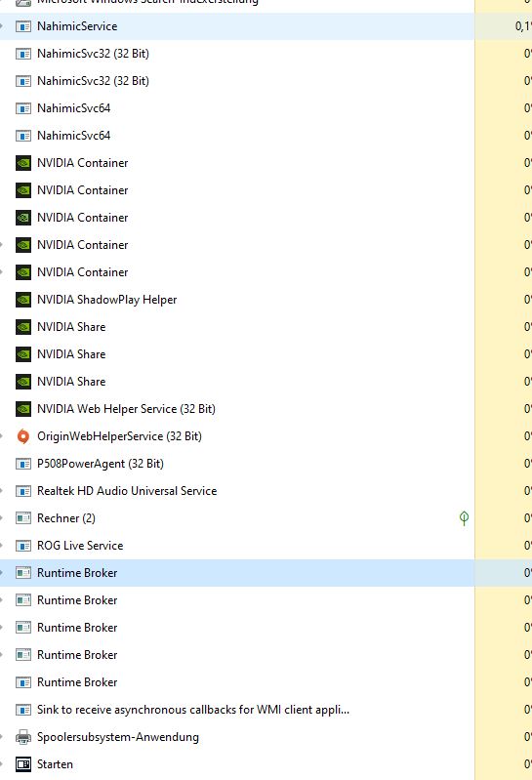532x780 pixels.
Task: Click the P508PowerAgent process icon
Action: click(x=22, y=464)
